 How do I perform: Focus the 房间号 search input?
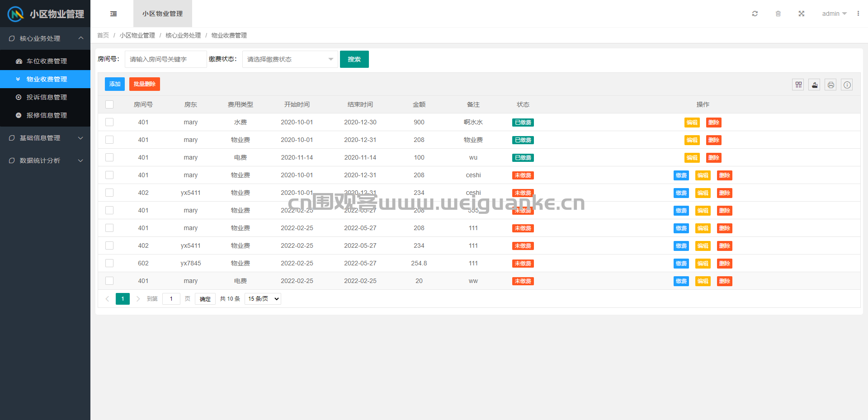click(x=166, y=59)
